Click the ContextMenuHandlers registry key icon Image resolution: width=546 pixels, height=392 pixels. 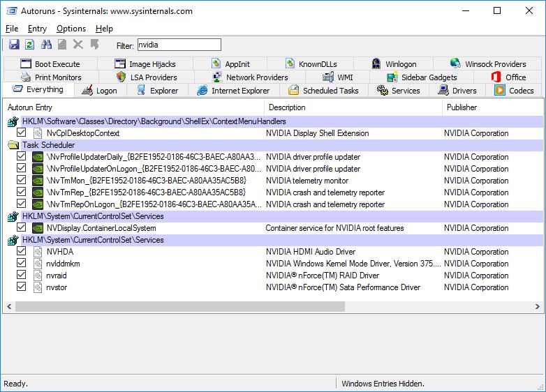point(13,121)
